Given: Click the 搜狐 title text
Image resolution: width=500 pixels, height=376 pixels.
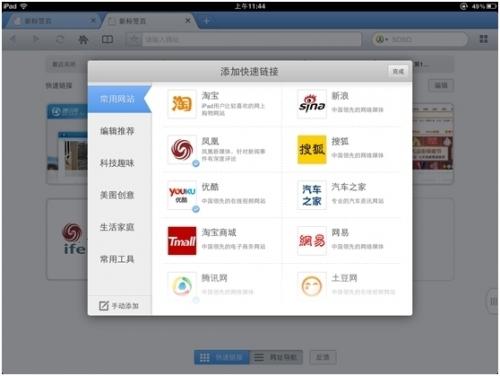Looking at the screenshot, I should coord(340,141).
